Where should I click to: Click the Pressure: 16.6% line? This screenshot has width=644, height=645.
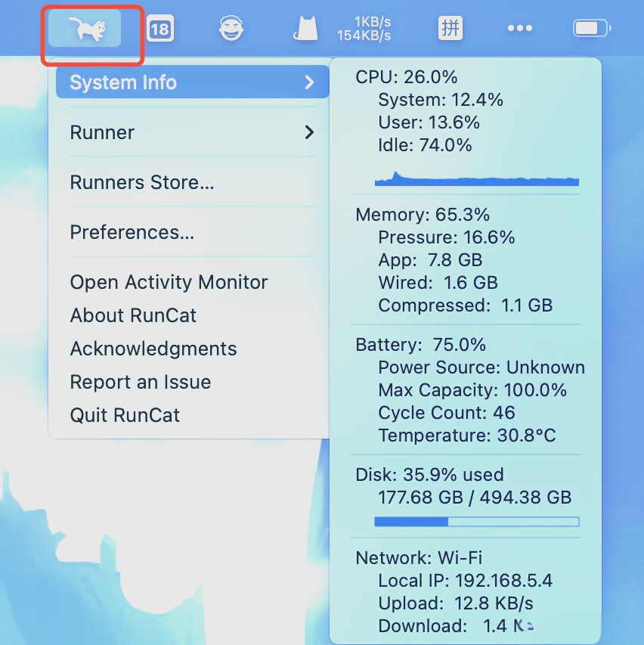pyautogui.click(x=446, y=237)
